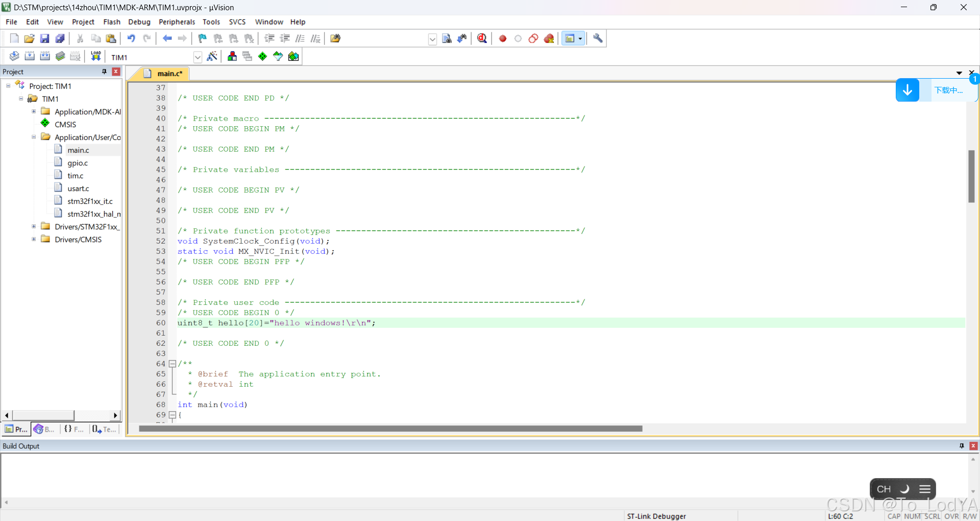Viewport: 980px width, 521px height.
Task: Pin the Build Output panel
Action: pos(962,446)
